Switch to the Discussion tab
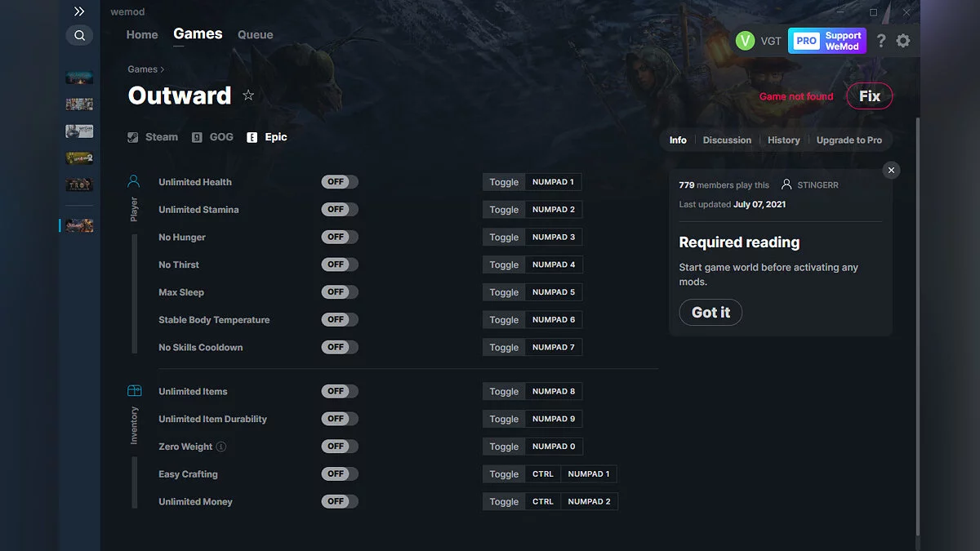The image size is (980, 551). click(727, 140)
